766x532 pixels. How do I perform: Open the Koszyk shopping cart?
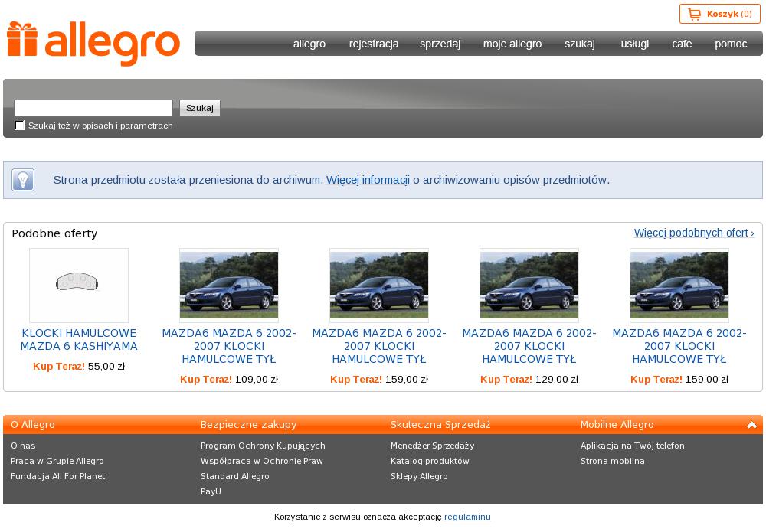719,14
